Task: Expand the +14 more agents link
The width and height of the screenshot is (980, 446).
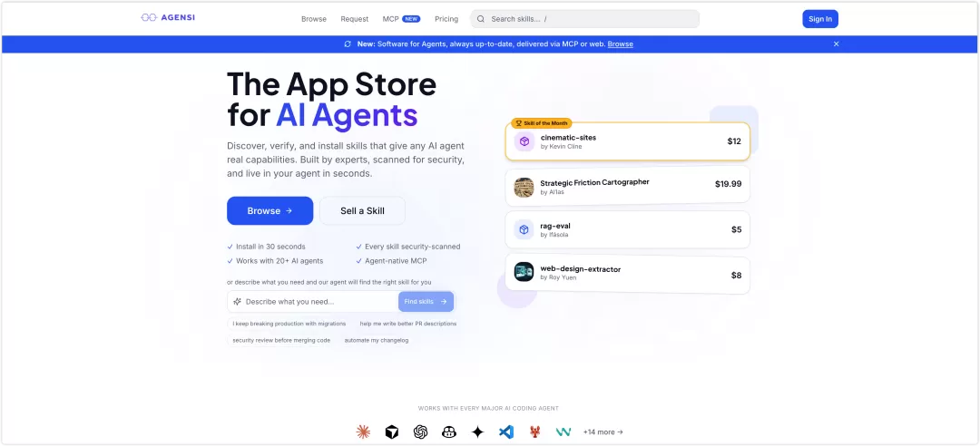Action: pos(603,431)
